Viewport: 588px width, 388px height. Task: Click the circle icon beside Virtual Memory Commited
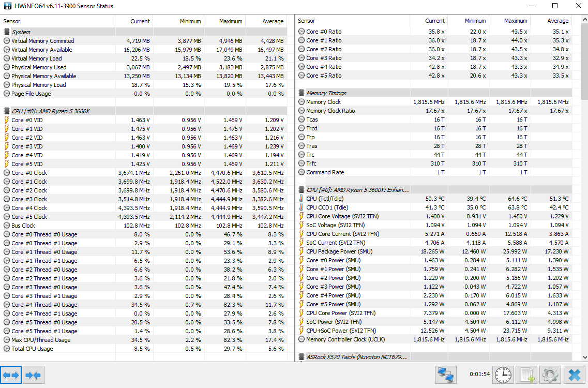tap(6, 40)
